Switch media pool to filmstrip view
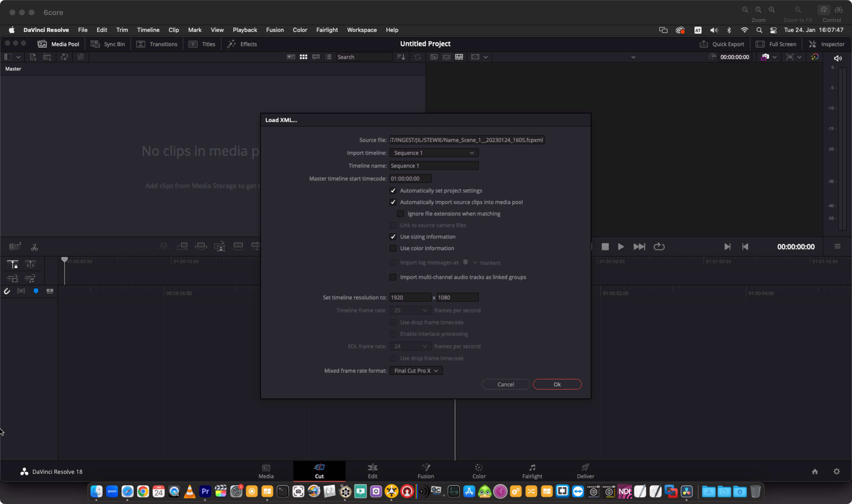Image resolution: width=852 pixels, height=504 pixels. click(316, 57)
